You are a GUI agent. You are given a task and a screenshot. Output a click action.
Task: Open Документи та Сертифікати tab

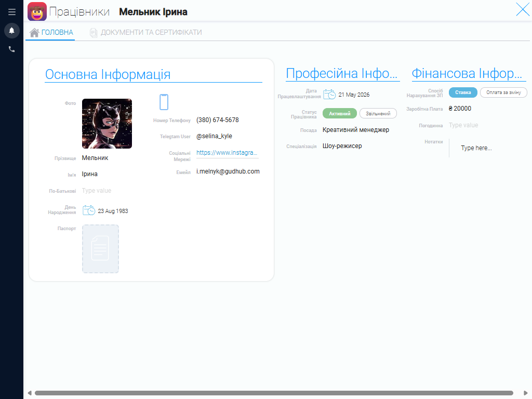(x=145, y=32)
